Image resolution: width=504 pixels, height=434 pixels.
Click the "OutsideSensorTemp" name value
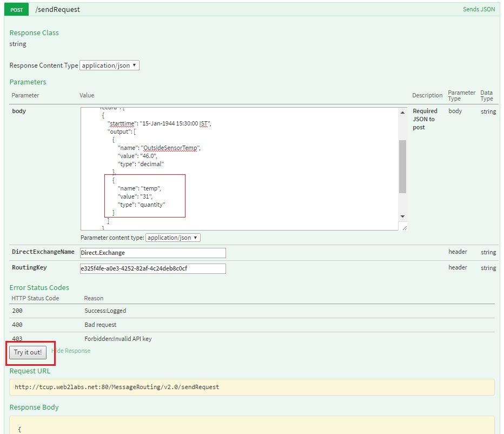[170, 148]
